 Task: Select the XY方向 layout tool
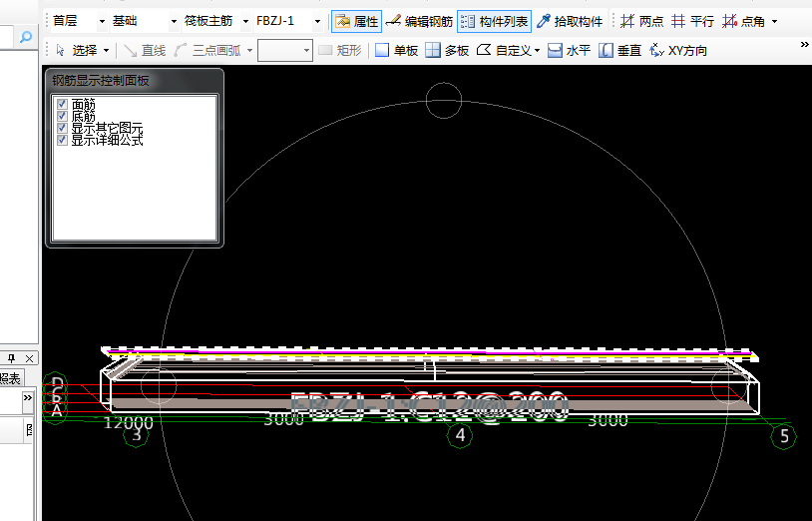click(678, 50)
